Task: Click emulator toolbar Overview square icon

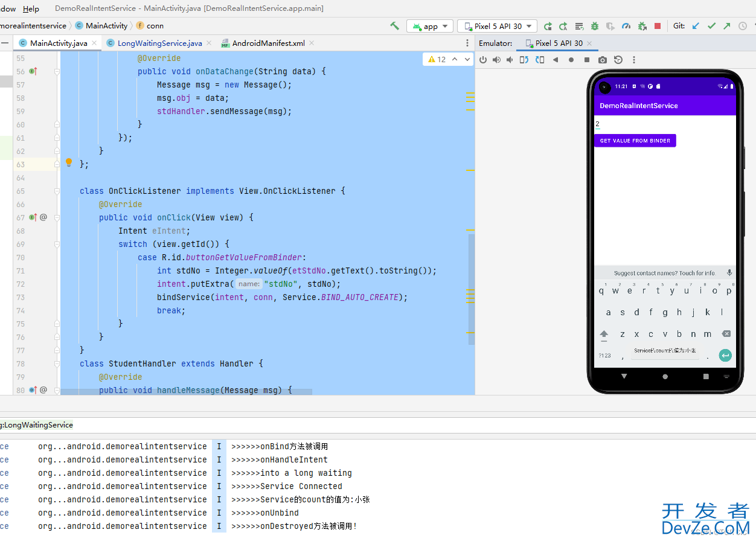Action: [x=587, y=60]
